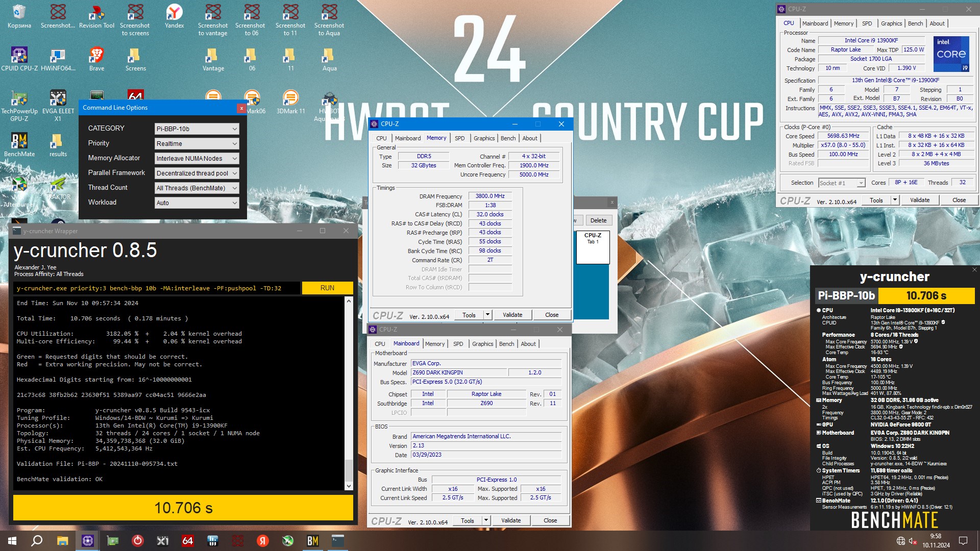Viewport: 980px width, 551px height.
Task: Click the Core Speed value 5698.63 MHz
Action: point(843,136)
